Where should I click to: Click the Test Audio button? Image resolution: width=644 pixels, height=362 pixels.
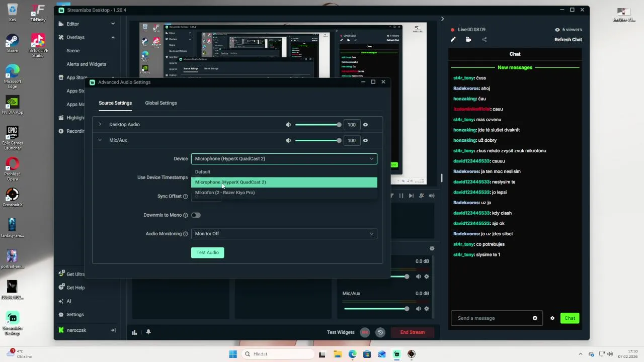(x=207, y=252)
